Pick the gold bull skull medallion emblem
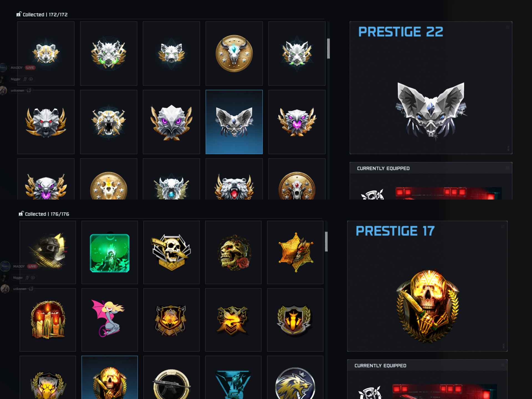 click(x=234, y=53)
